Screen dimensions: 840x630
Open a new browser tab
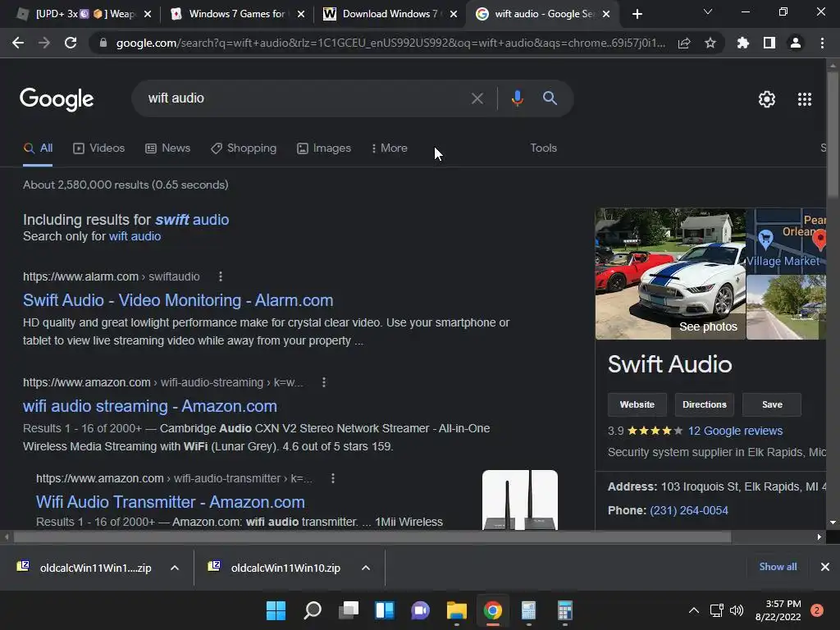point(637,14)
